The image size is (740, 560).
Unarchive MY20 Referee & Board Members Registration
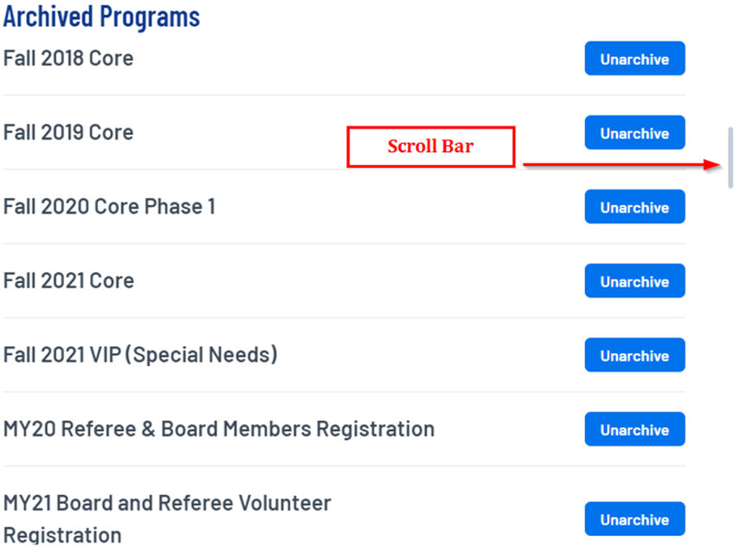pos(634,430)
